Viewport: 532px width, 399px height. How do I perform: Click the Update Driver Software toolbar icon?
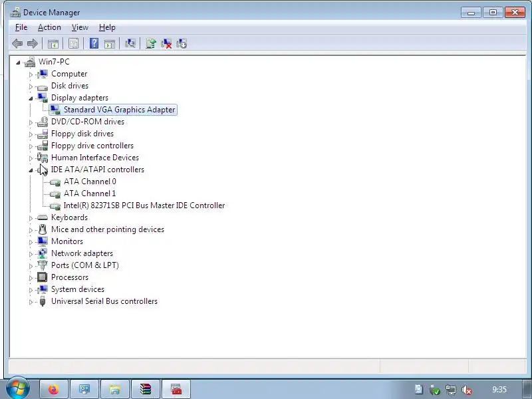(151, 43)
